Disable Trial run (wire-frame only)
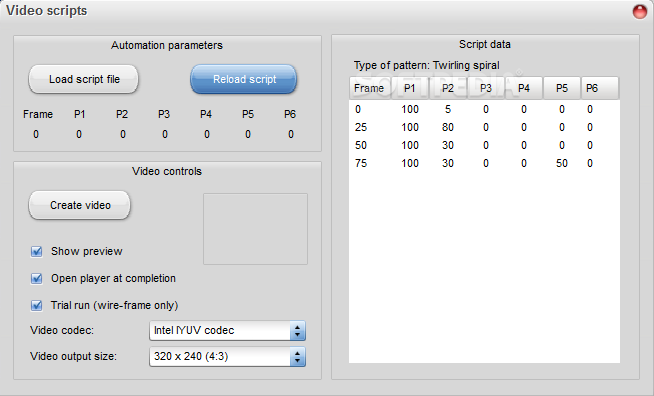654x396 pixels. pyautogui.click(x=37, y=306)
